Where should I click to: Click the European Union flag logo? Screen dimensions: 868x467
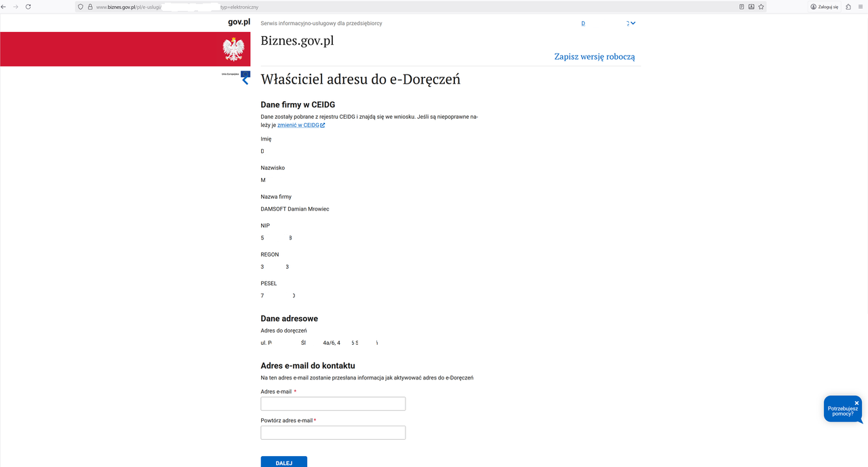click(x=245, y=75)
